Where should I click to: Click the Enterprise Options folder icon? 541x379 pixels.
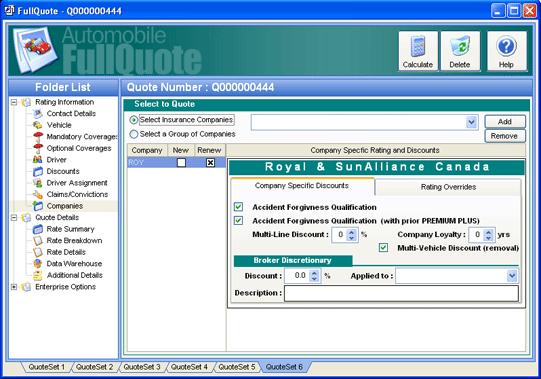26,287
